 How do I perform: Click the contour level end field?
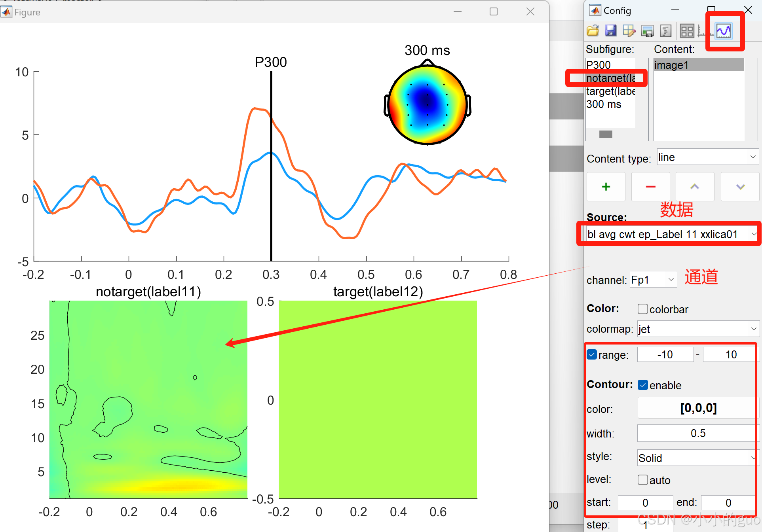point(728,503)
